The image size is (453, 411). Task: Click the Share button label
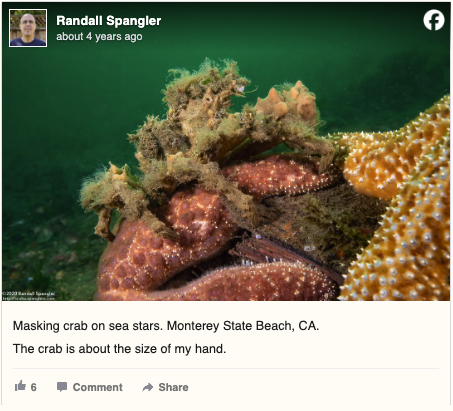173,387
